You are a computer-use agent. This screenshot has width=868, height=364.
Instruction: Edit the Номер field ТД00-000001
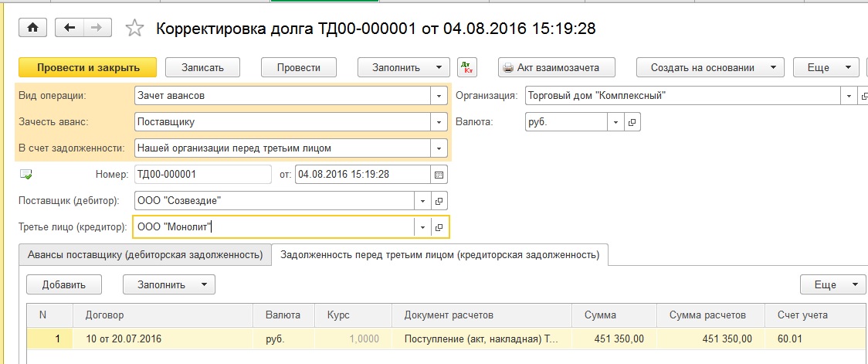202,175
